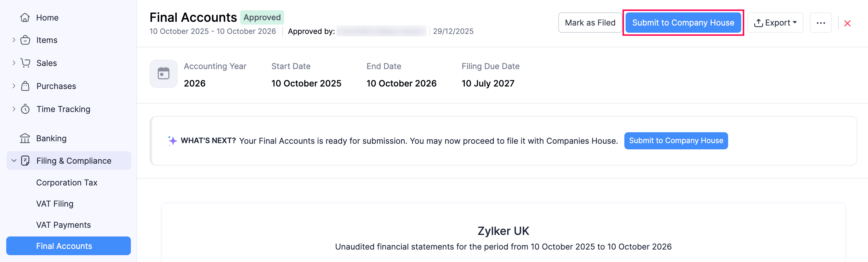Click the Time Tracking clock icon
This screenshot has height=262, width=868.
(x=25, y=109)
